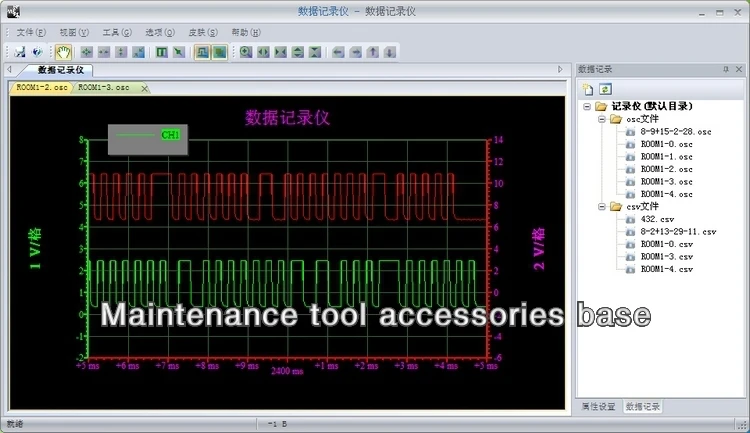Pin the 数据记录 side panel

[726, 69]
